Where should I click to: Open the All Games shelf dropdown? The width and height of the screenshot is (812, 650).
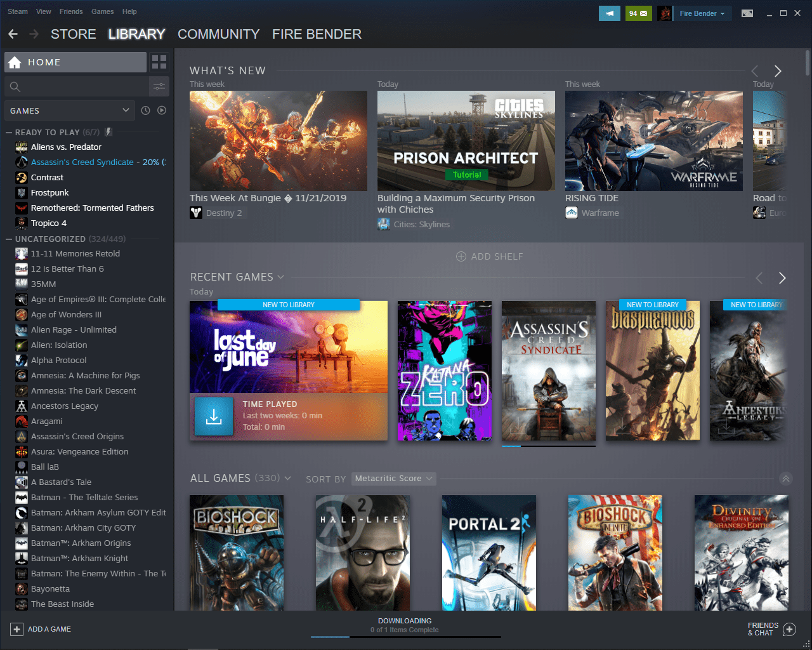click(x=287, y=478)
